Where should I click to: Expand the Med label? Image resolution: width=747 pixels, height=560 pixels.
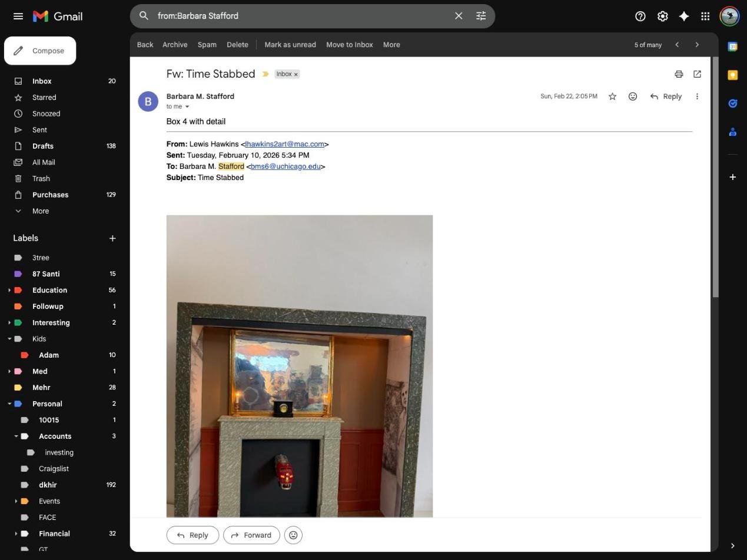click(9, 372)
